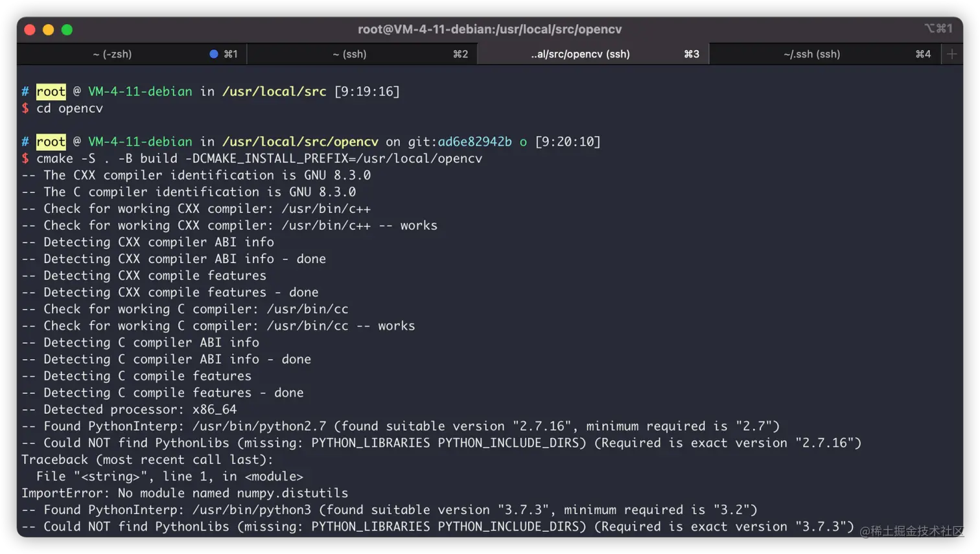980x554 pixels.
Task: Maximize the terminal with the green button
Action: [x=67, y=30]
